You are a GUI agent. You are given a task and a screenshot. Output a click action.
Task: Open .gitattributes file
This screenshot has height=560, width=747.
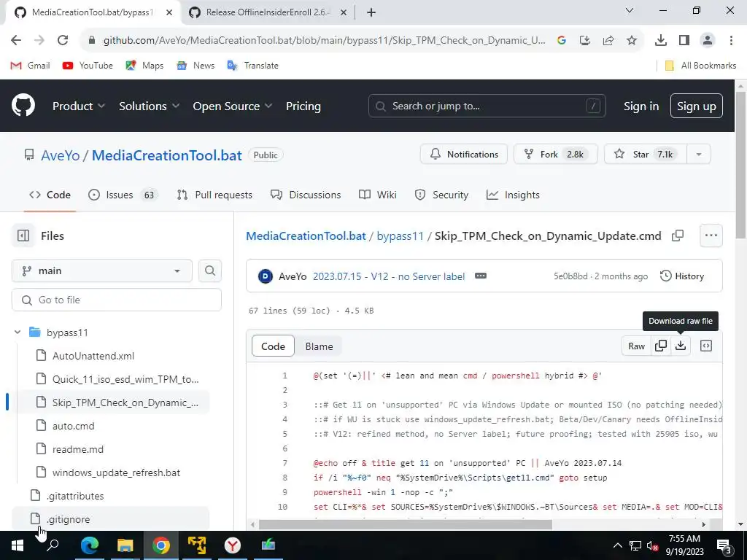pyautogui.click(x=75, y=496)
